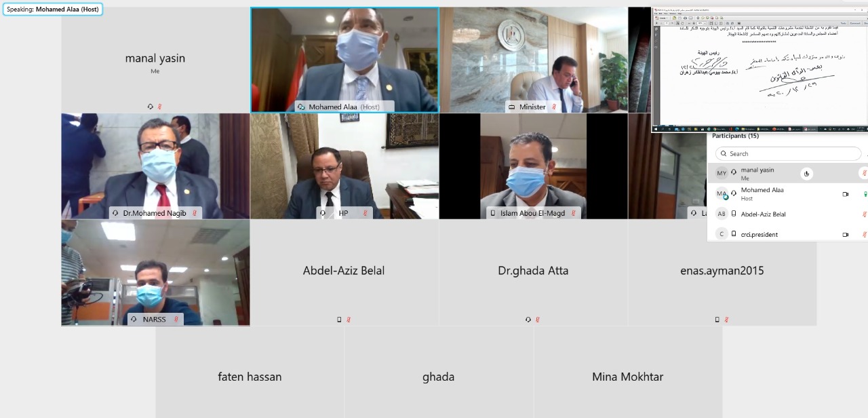Image resolution: width=868 pixels, height=418 pixels.
Task: Collapse the Participants (15) panel header
Action: [736, 136]
